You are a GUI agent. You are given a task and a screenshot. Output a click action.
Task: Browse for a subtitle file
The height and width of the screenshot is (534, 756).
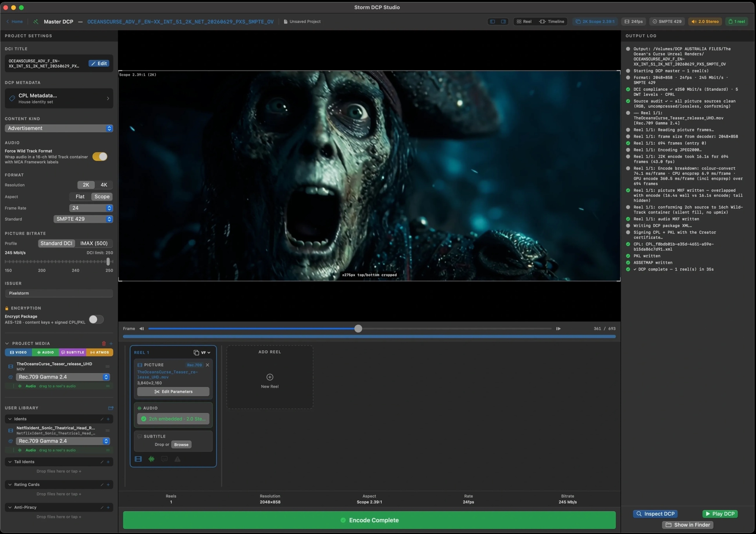[x=181, y=445]
